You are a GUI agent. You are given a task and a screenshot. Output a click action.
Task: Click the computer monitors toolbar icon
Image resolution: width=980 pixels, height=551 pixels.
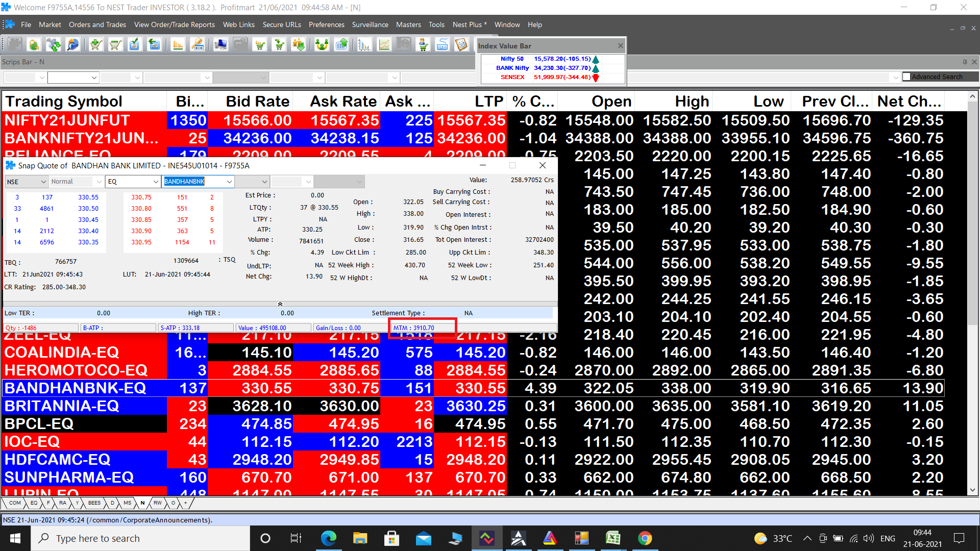click(x=220, y=45)
